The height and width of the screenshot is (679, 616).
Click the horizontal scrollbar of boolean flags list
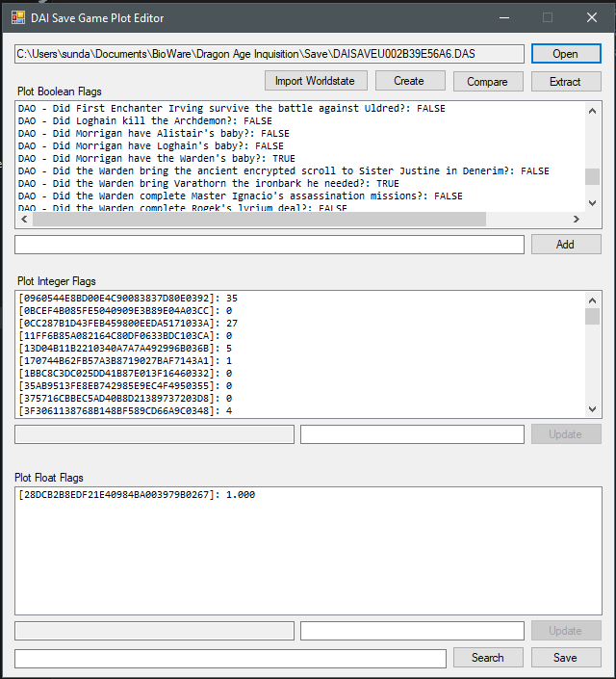tap(260, 219)
